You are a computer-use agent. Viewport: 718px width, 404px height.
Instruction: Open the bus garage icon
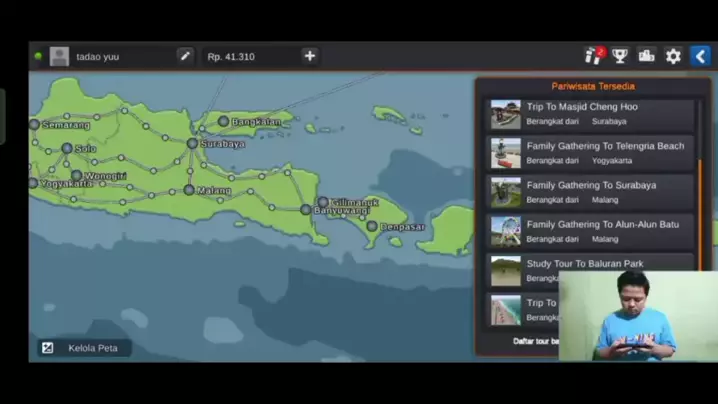click(646, 56)
